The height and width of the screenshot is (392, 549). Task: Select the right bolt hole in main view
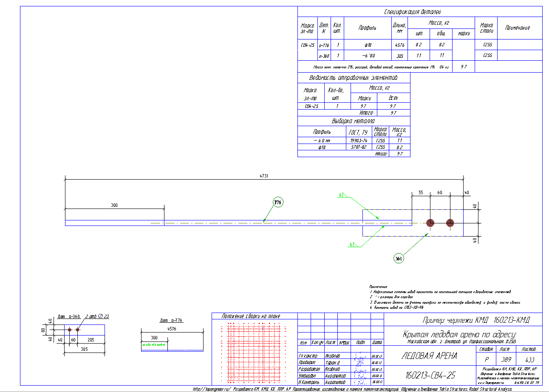(x=450, y=223)
